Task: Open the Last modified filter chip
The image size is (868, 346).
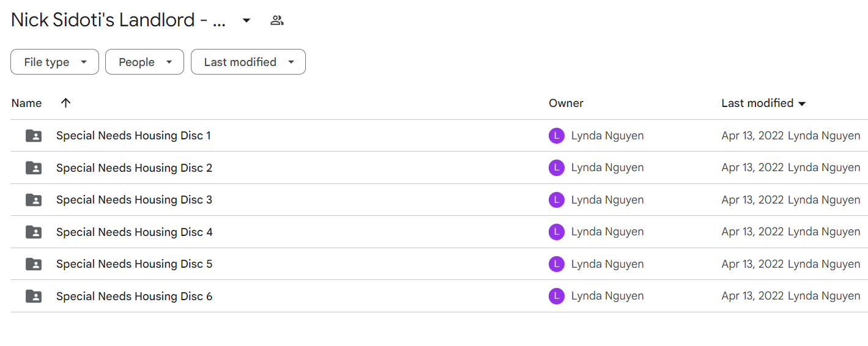Action: click(248, 62)
